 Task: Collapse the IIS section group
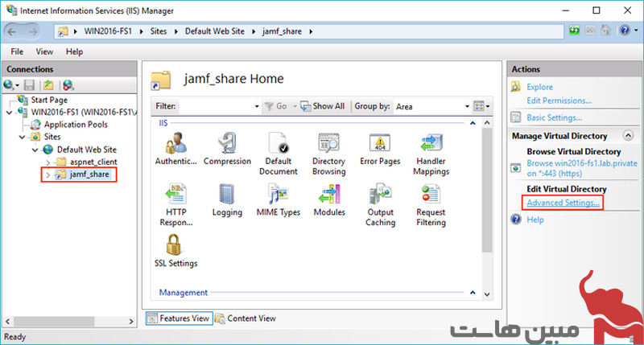(473, 123)
